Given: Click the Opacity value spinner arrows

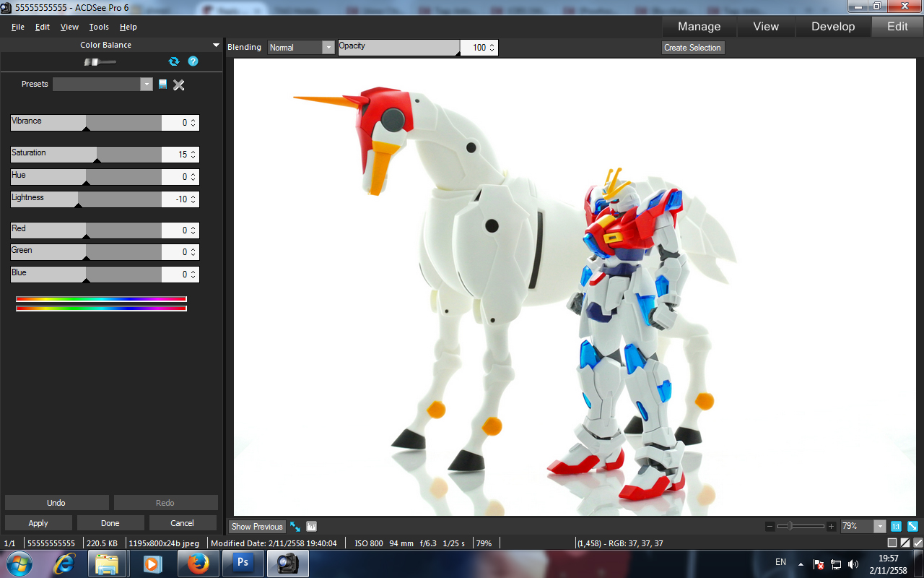Looking at the screenshot, I should click(492, 48).
